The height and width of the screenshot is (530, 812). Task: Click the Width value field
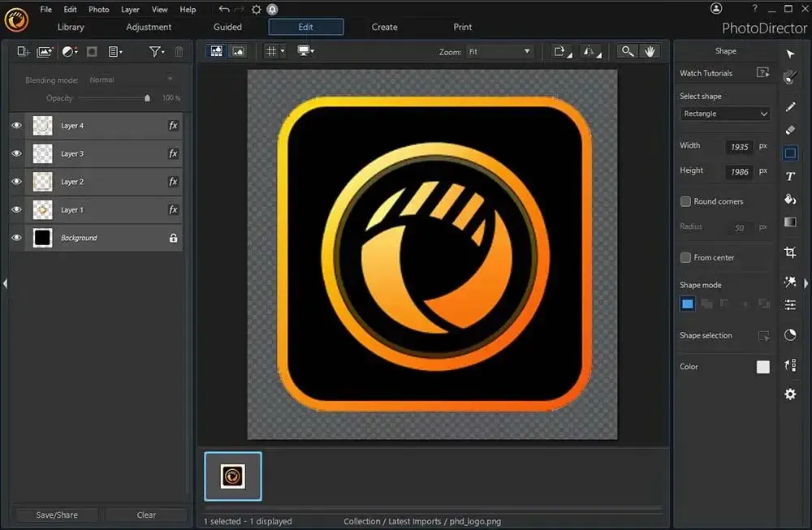[740, 146]
